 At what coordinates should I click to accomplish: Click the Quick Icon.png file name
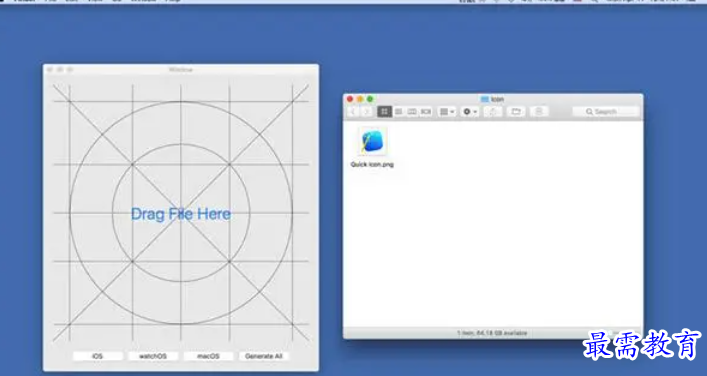coord(372,165)
